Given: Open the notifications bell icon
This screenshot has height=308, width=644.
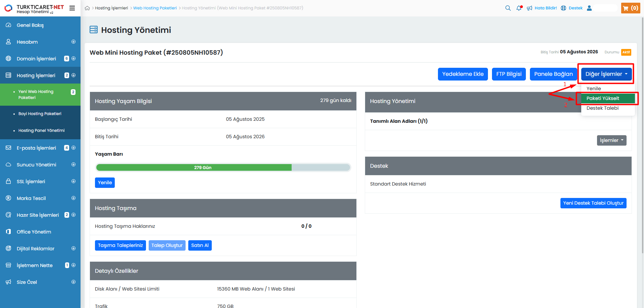Looking at the screenshot, I should [519, 8].
